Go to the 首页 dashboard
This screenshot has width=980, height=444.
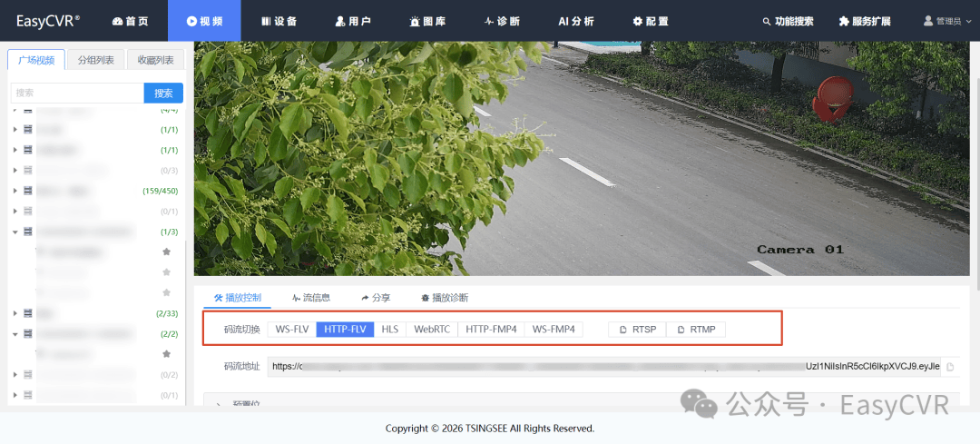click(x=130, y=21)
